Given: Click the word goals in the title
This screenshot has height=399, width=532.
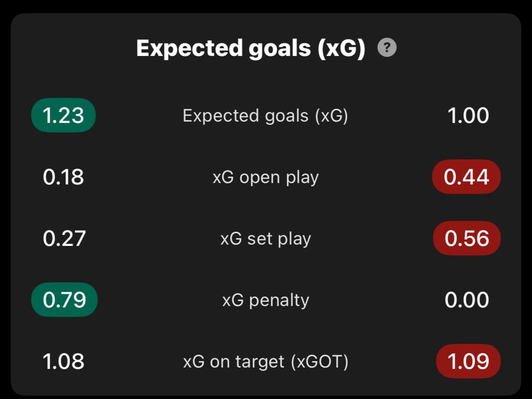Looking at the screenshot, I should (279, 49).
